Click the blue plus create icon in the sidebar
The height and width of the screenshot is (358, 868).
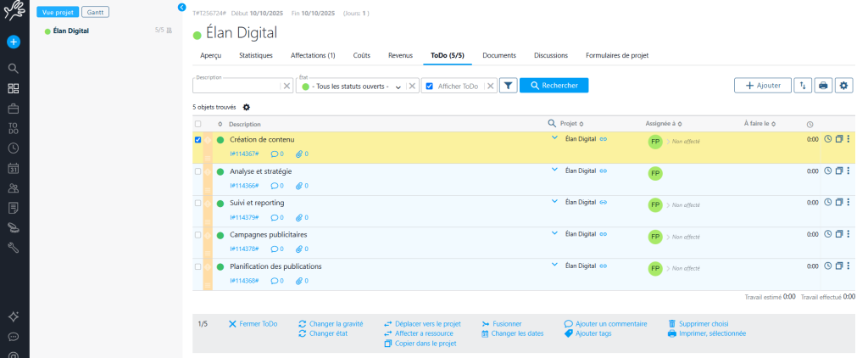(x=13, y=42)
